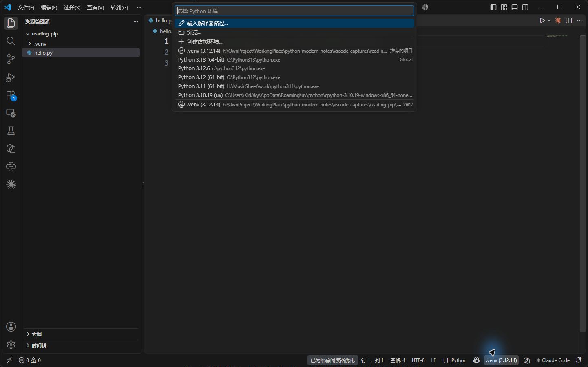Open the Manage settings gear
Screen dimensions: 588x367
coord(11,345)
